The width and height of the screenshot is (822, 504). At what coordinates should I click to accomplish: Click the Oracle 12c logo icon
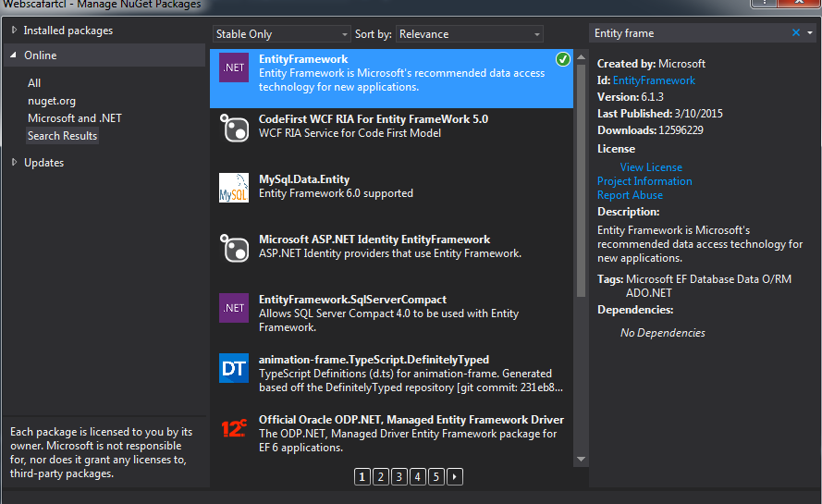(x=234, y=428)
